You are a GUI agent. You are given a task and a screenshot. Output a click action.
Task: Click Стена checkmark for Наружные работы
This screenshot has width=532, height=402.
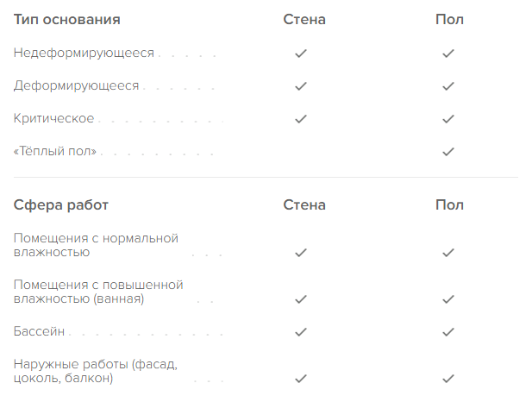[301, 378]
